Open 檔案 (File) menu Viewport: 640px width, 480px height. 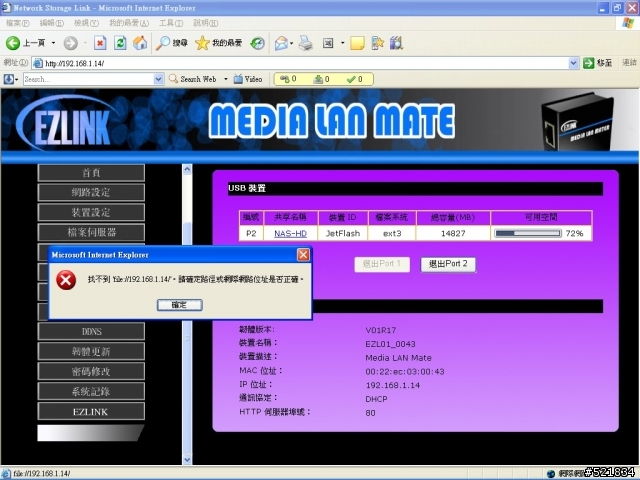(x=18, y=23)
